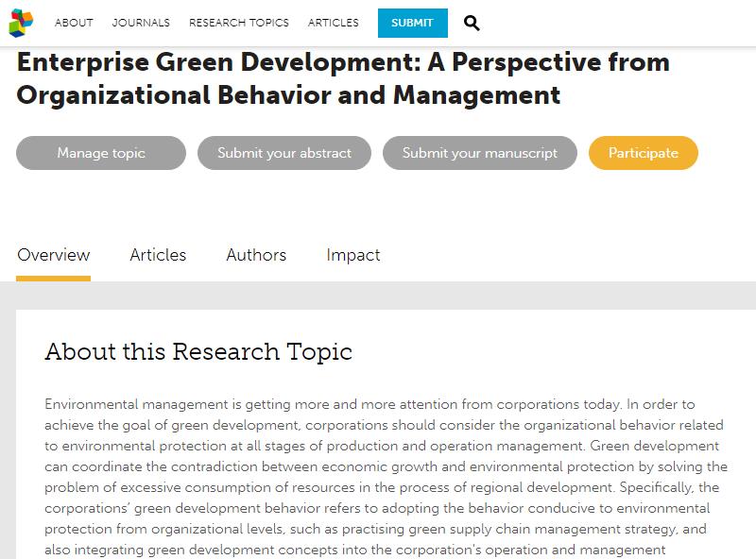Go to RESEARCH TOPICS in navigation

[239, 23]
